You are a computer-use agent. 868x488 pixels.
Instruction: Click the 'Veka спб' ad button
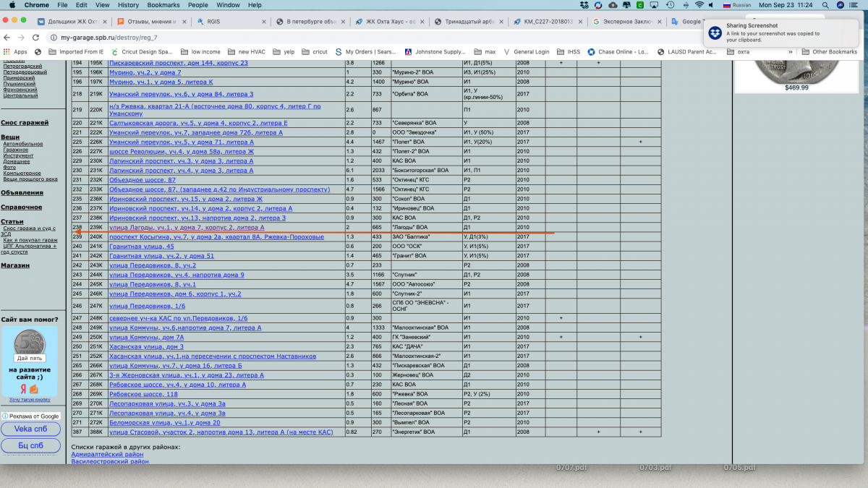tap(32, 429)
